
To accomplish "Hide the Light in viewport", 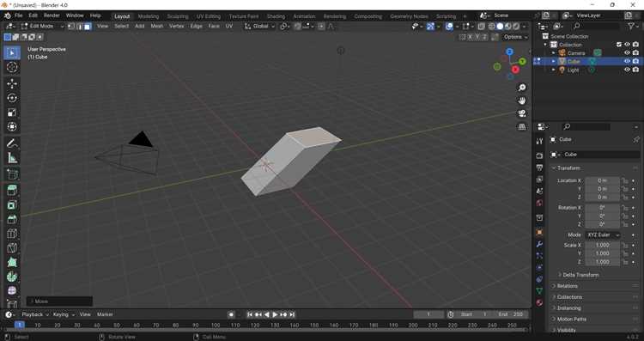I will 627,70.
